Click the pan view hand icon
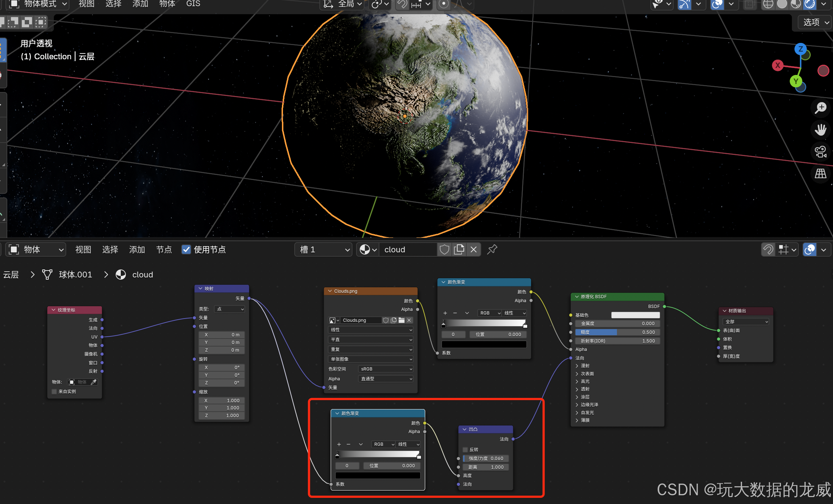The image size is (833, 504). [821, 129]
